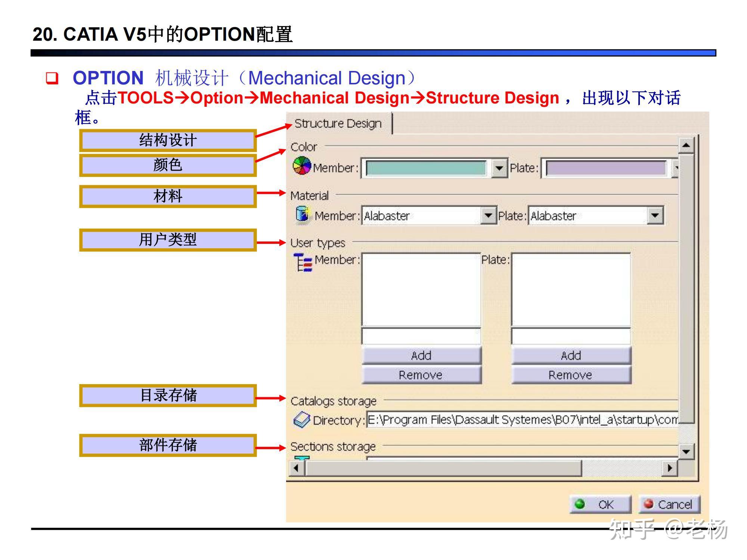Click the horizontal scrollbar right arrow
The height and width of the screenshot is (560, 747).
(x=669, y=467)
